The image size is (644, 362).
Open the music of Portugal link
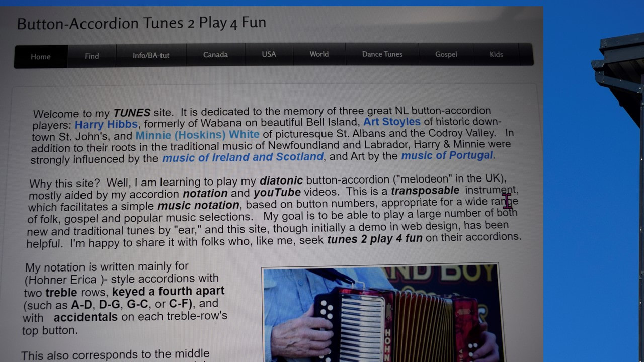pos(447,155)
